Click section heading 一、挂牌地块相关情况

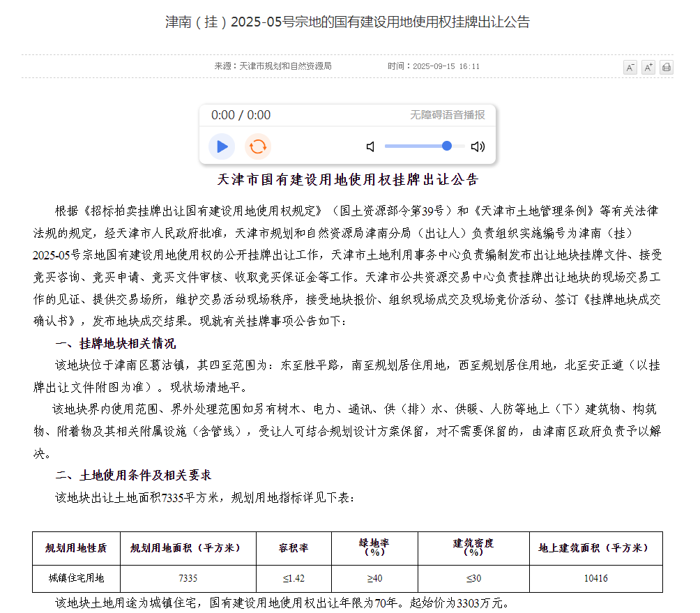pyautogui.click(x=116, y=343)
